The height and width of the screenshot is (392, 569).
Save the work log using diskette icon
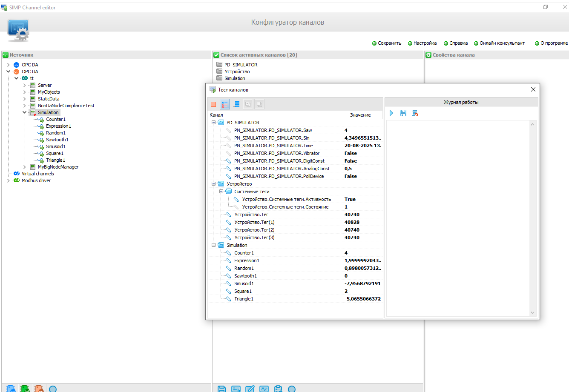coord(403,113)
